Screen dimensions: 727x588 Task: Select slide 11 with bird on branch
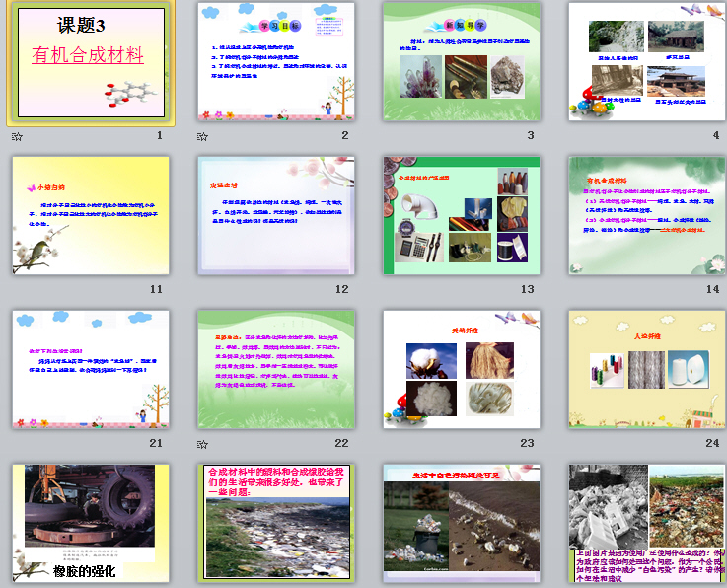pyautogui.click(x=91, y=215)
